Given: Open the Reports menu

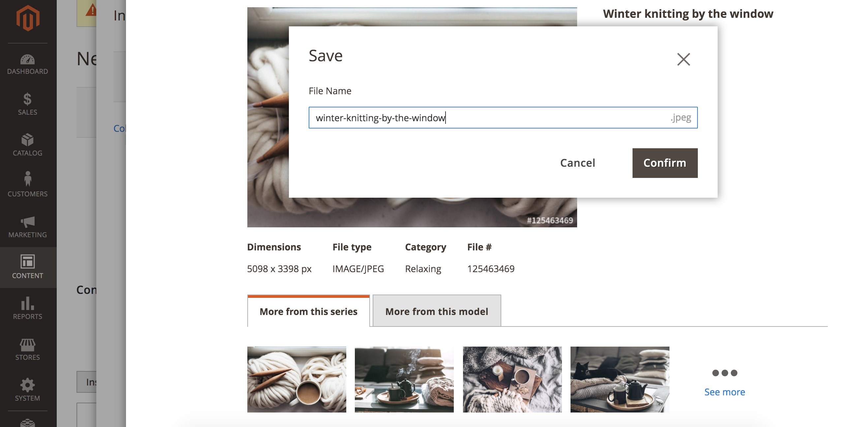Looking at the screenshot, I should [28, 308].
